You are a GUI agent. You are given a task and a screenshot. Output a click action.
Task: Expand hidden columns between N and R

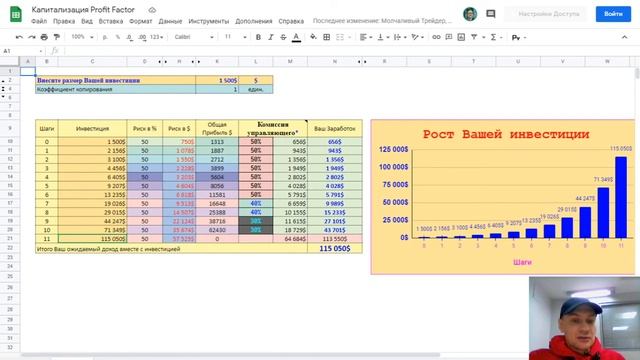pyautogui.click(x=362, y=62)
